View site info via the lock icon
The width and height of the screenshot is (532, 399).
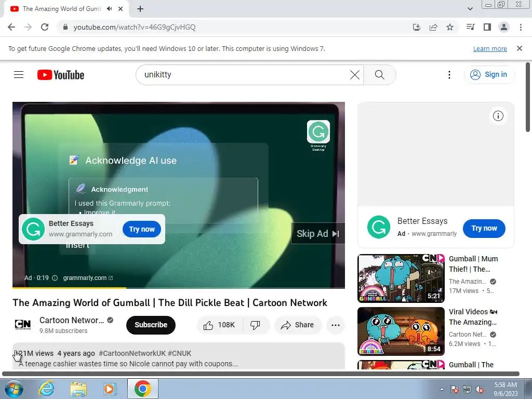65,27
